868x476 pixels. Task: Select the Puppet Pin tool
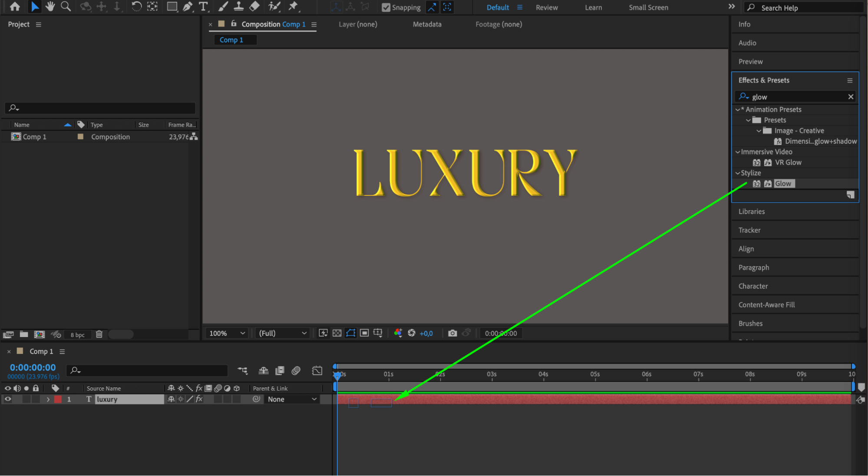click(x=294, y=7)
